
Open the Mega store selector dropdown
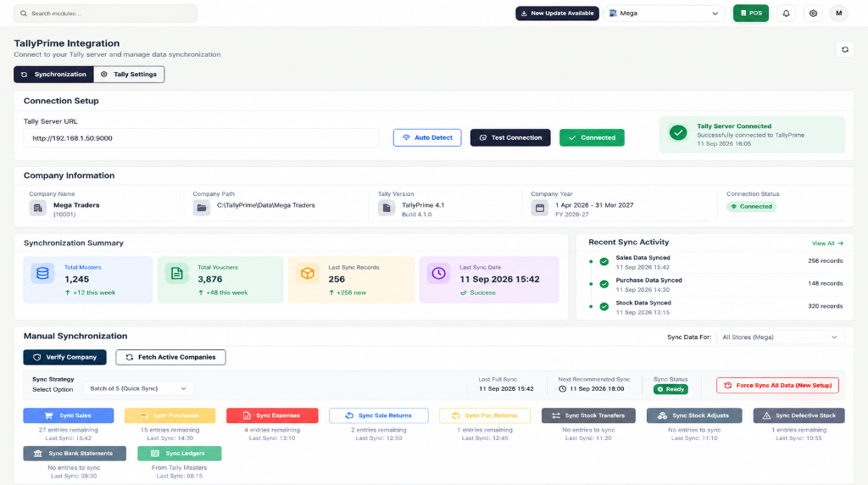click(x=665, y=14)
